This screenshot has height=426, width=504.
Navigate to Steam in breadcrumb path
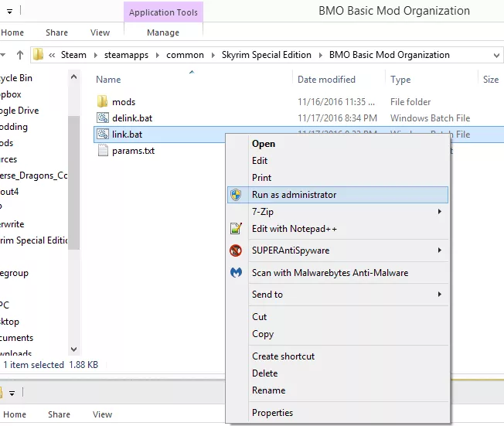73,55
